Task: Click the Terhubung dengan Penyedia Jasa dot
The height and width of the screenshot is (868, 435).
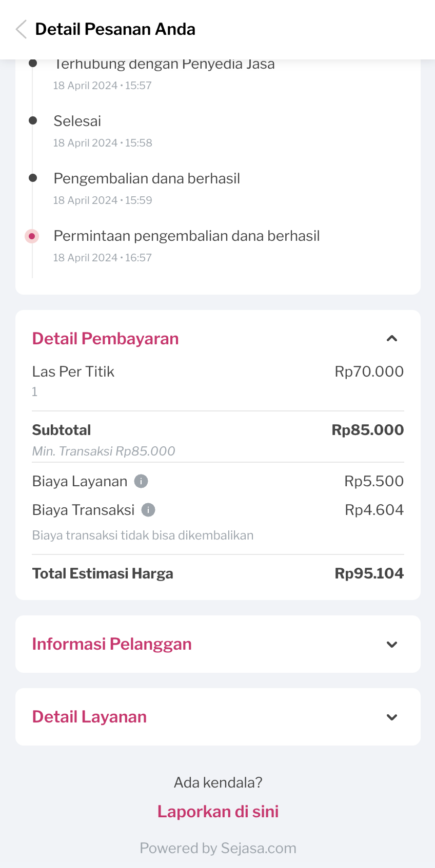Action: point(33,64)
